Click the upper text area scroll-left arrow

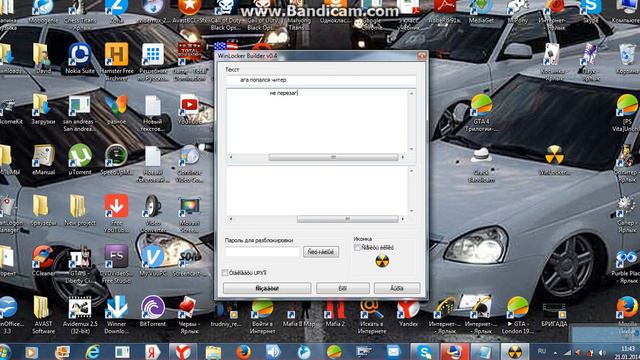tap(231, 157)
